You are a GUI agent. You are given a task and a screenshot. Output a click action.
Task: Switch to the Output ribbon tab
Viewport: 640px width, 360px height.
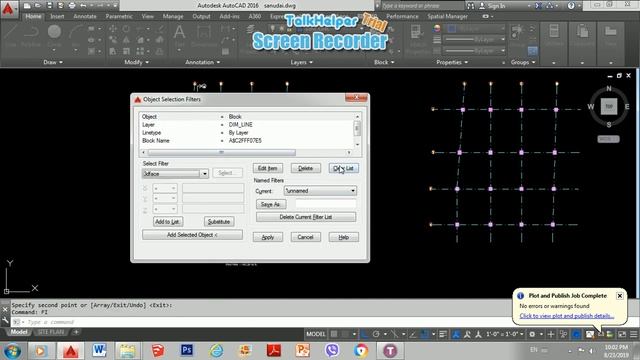[x=201, y=16]
